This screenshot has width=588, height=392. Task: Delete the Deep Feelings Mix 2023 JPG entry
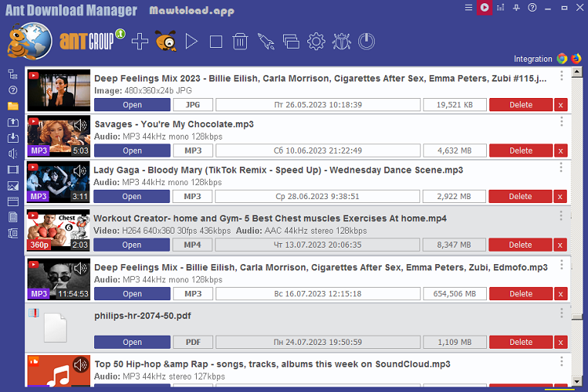click(x=521, y=104)
